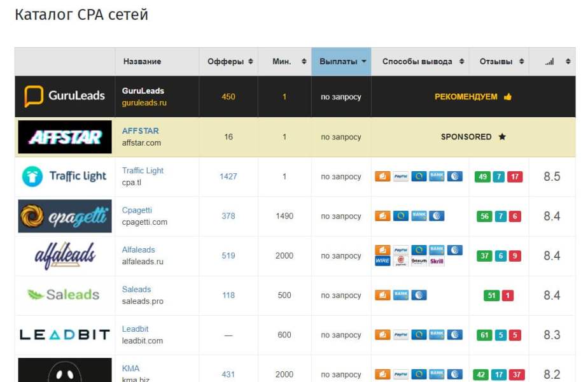Open the Traffic Light network page
This screenshot has height=382, width=588.
click(143, 171)
